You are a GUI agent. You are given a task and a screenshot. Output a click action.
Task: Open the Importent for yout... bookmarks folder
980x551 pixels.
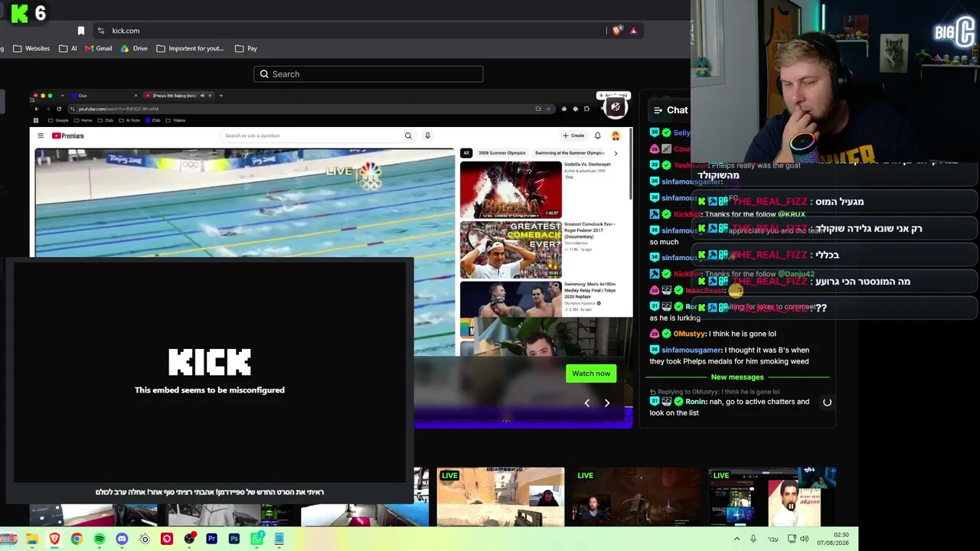pyautogui.click(x=190, y=48)
